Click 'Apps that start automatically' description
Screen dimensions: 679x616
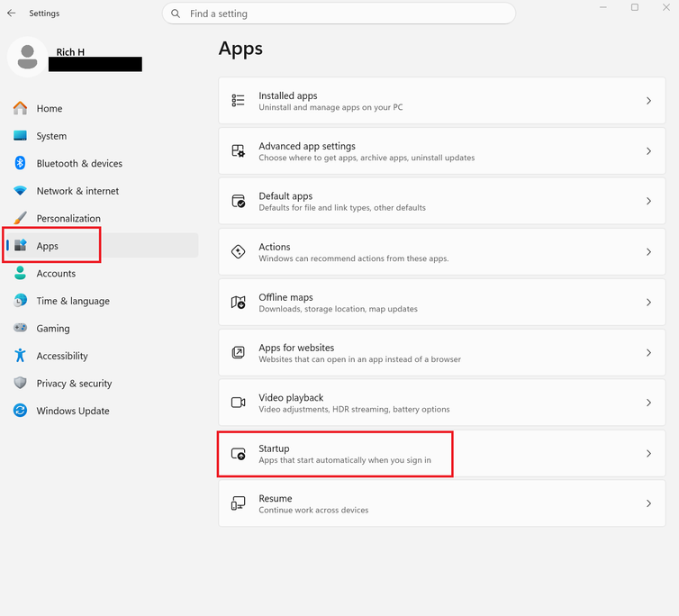tap(345, 460)
